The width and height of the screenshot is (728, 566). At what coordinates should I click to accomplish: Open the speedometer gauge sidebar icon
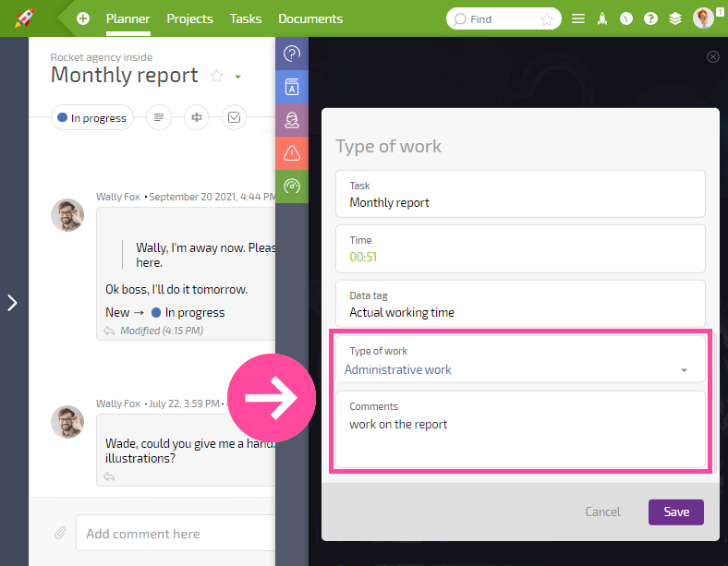point(292,187)
